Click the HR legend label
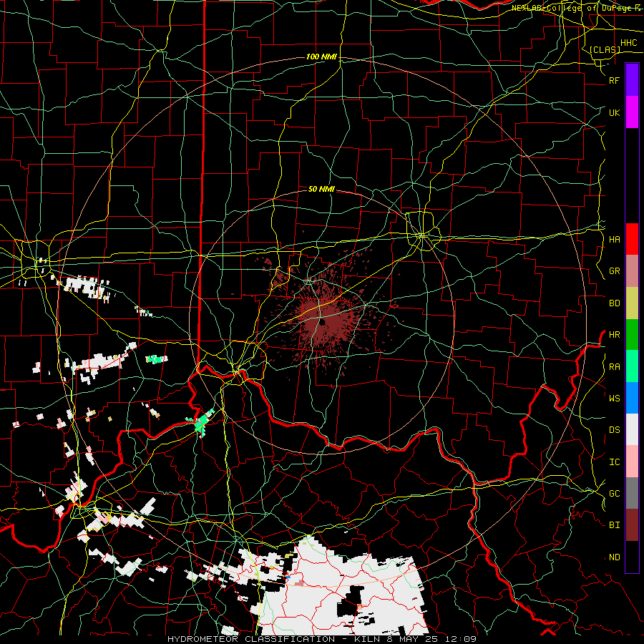 [x=614, y=335]
